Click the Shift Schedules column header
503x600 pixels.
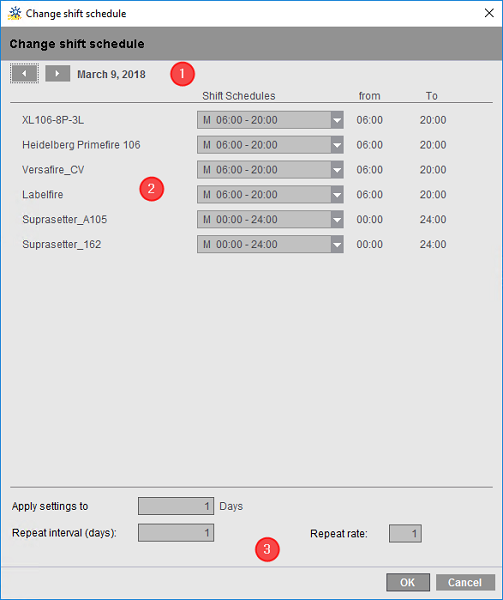point(239,96)
